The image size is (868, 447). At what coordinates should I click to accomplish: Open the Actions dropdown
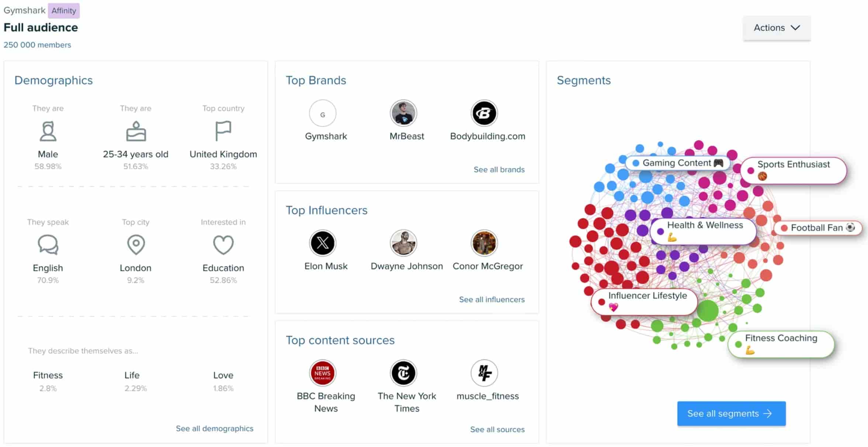click(776, 28)
